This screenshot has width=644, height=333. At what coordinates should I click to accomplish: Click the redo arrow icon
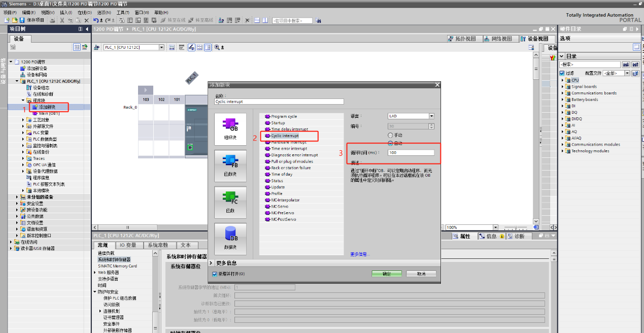coord(108,20)
